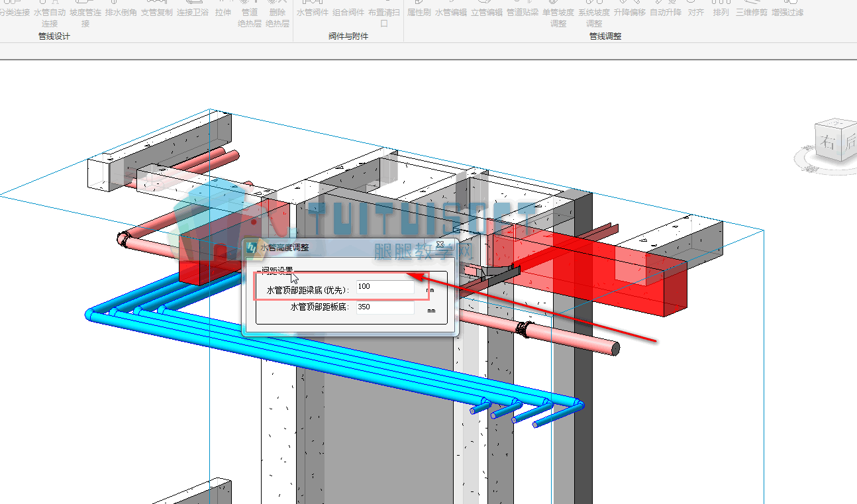Activate the 支管复制 tool

click(157, 10)
